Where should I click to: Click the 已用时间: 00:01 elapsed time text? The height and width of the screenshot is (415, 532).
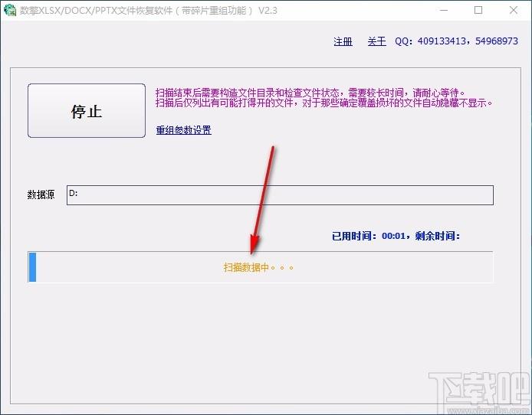point(369,236)
